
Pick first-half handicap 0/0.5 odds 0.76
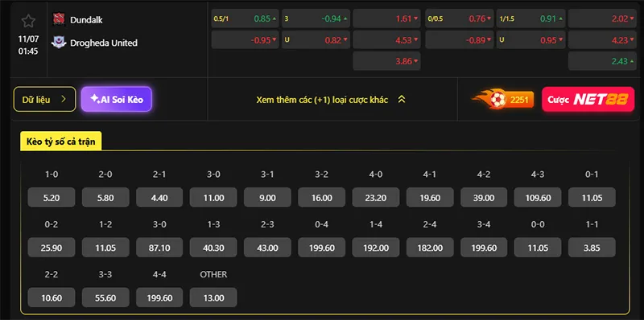pyautogui.click(x=459, y=18)
